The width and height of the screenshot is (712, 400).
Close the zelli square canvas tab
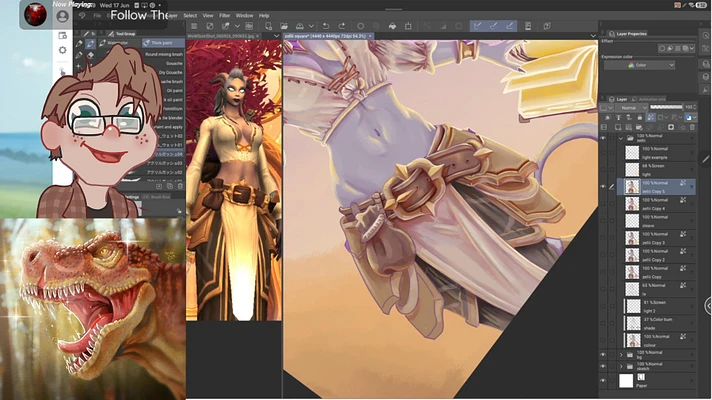pyautogui.click(x=370, y=36)
